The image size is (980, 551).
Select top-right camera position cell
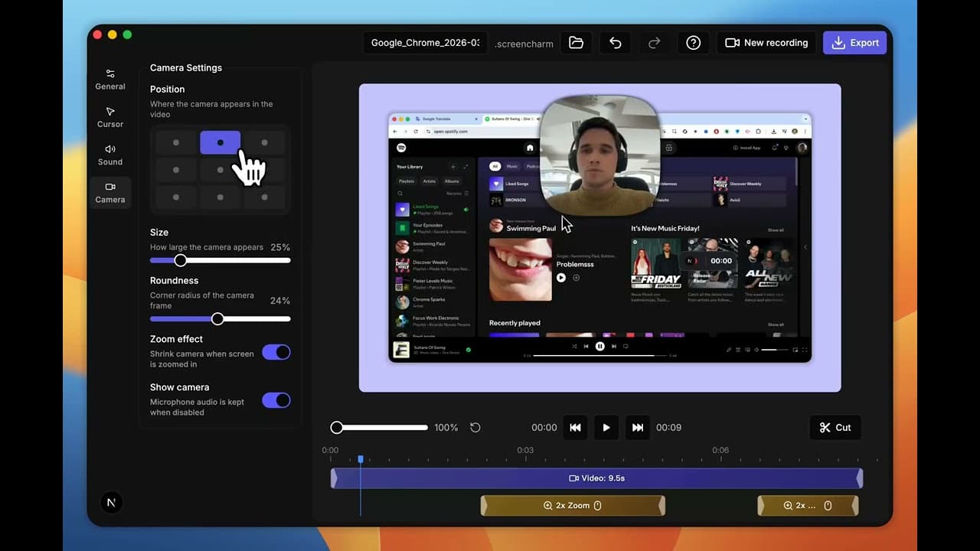click(264, 142)
